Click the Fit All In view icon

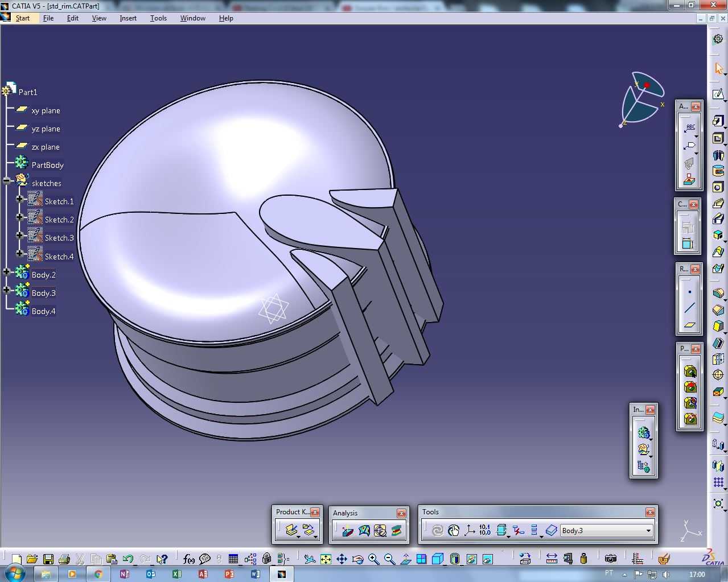[x=326, y=559]
